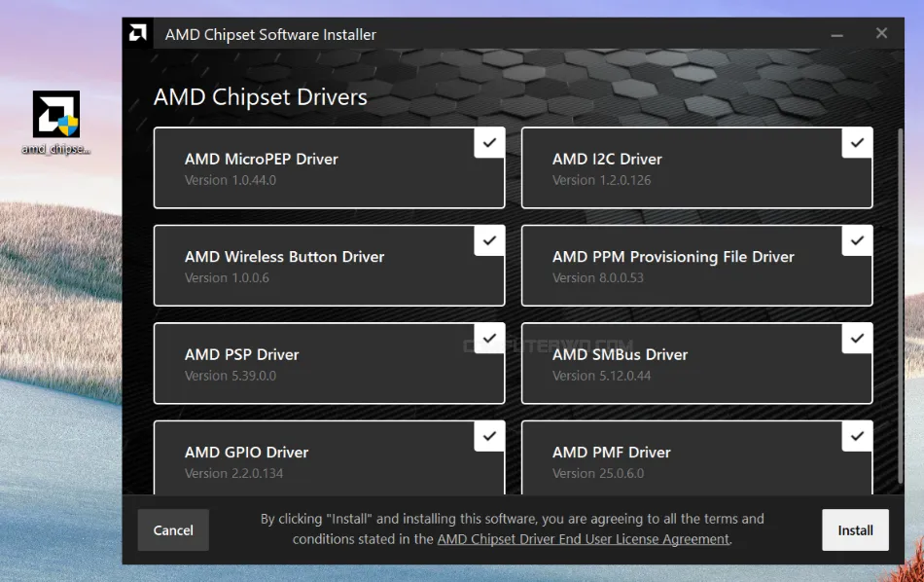This screenshot has height=582, width=924.
Task: Click the AMD PSP Driver title text
Action: [x=241, y=355]
